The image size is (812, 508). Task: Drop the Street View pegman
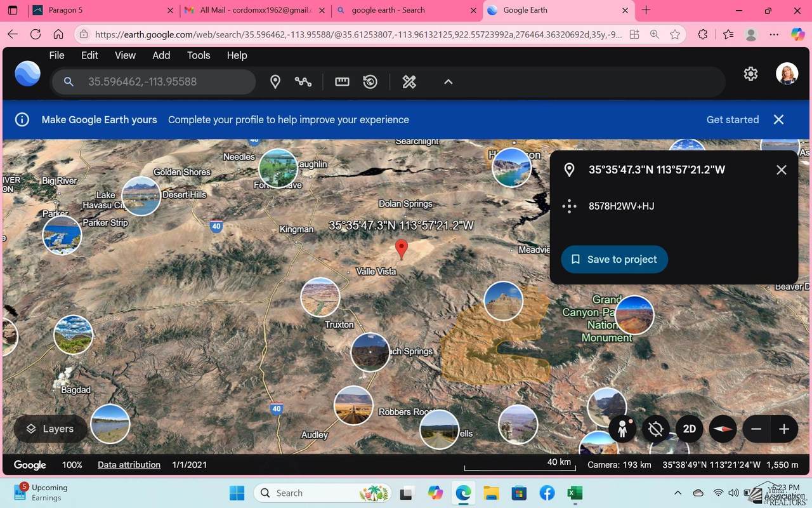click(622, 429)
